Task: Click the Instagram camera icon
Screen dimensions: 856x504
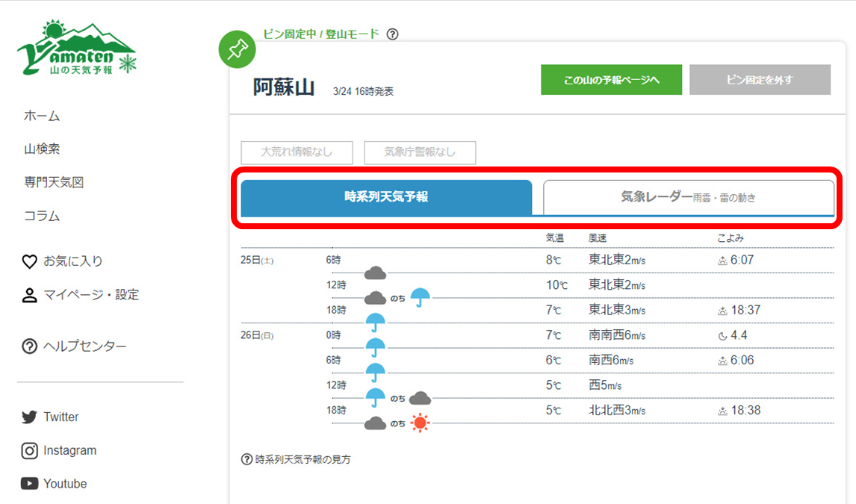Action: pyautogui.click(x=29, y=450)
